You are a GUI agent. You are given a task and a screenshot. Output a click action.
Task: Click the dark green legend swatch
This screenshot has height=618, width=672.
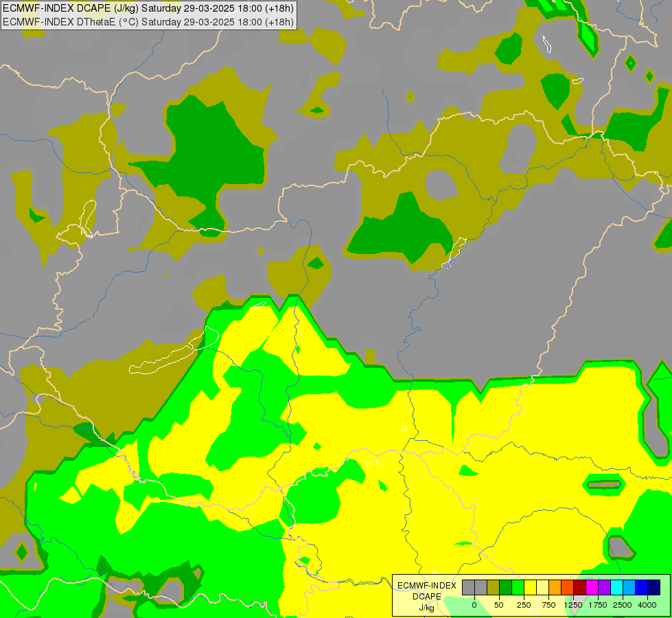[506, 588]
